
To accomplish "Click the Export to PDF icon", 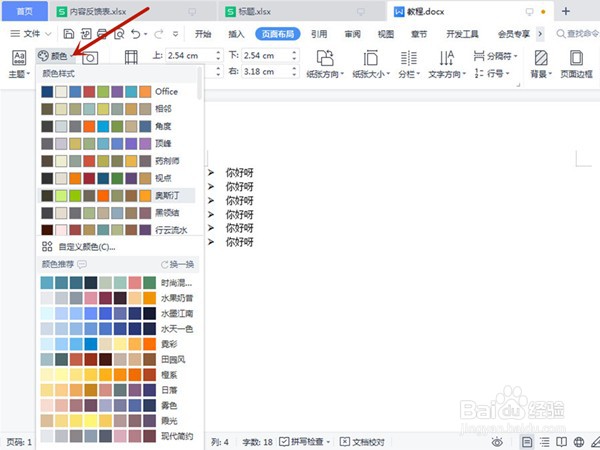I will point(86,34).
